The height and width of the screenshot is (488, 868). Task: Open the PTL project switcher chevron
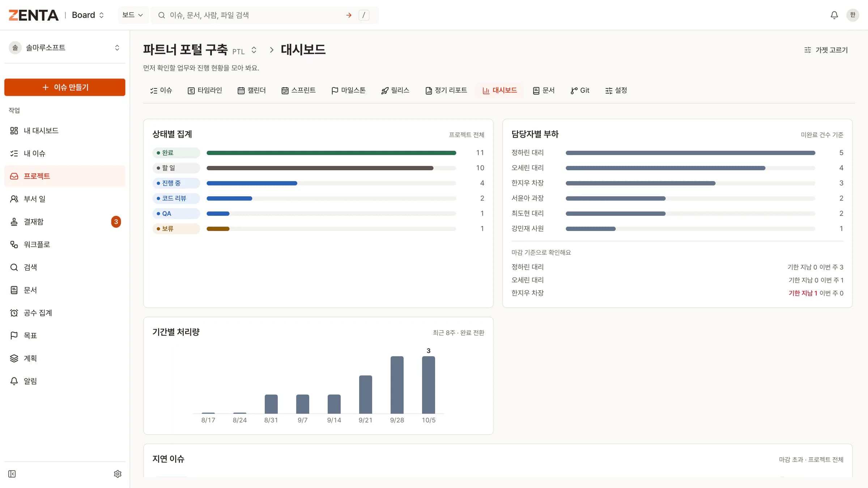[x=254, y=50]
